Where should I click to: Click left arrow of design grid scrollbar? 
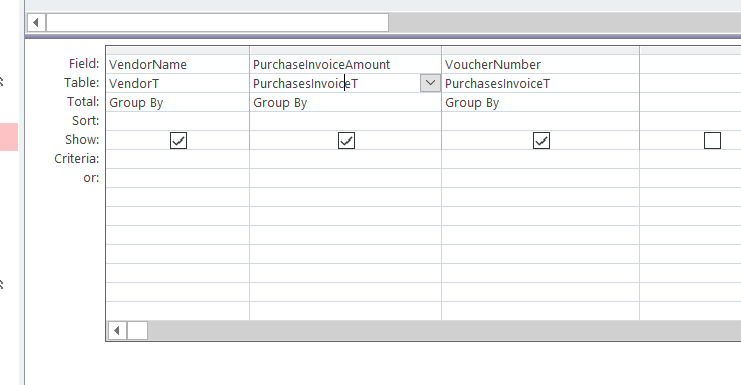click(x=117, y=331)
